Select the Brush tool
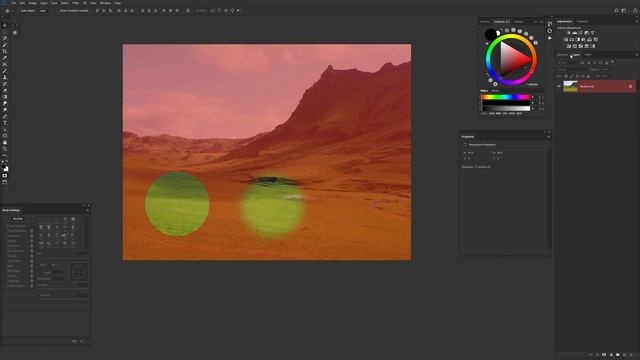The height and width of the screenshot is (360, 640). coord(4,71)
